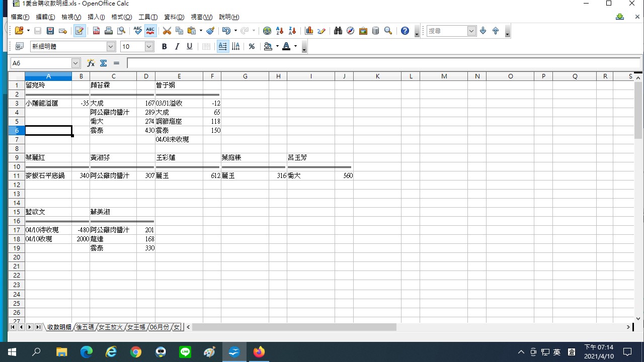This screenshot has width=644, height=362.
Task: Click the Export as PDF icon
Action: click(x=96, y=31)
